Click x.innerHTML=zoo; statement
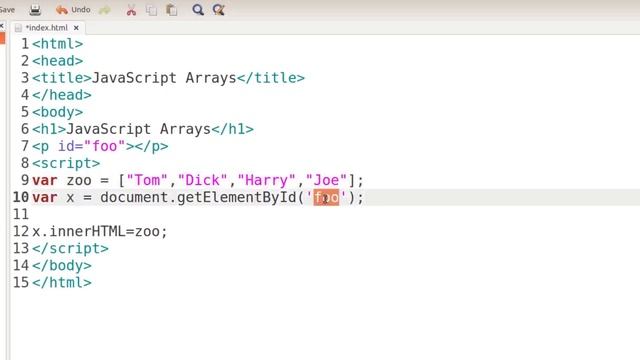This screenshot has width=640, height=360. coord(100,231)
